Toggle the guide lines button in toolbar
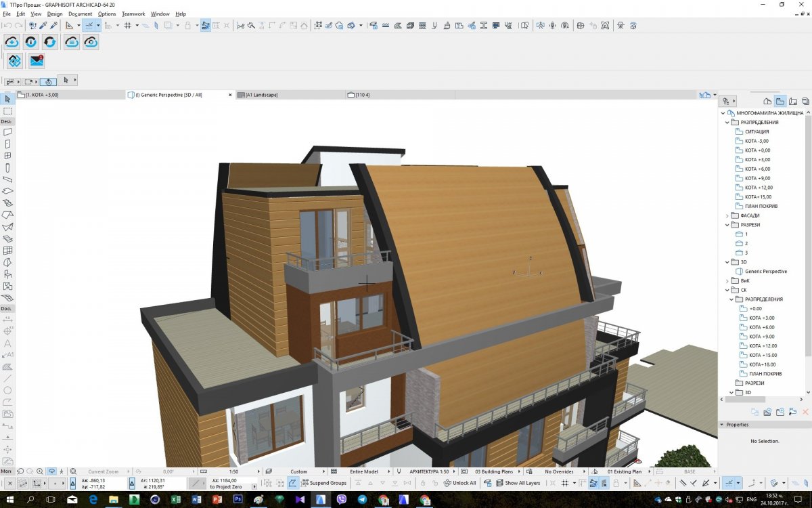The image size is (812, 508). pos(88,26)
